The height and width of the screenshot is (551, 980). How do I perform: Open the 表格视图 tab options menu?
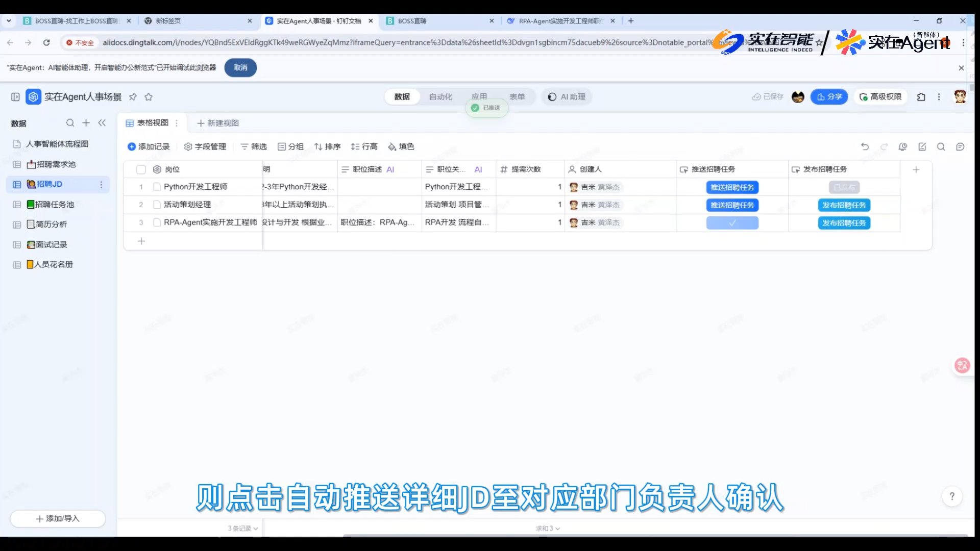tap(177, 123)
